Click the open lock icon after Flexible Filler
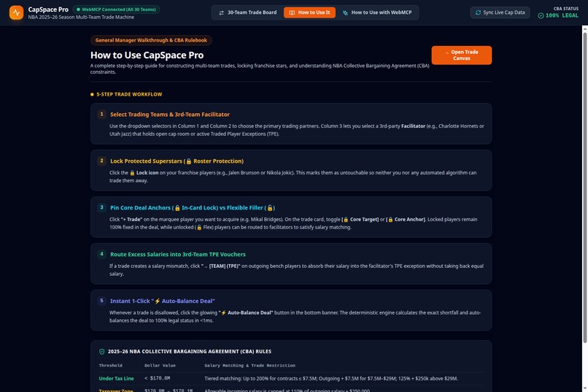 (269, 208)
